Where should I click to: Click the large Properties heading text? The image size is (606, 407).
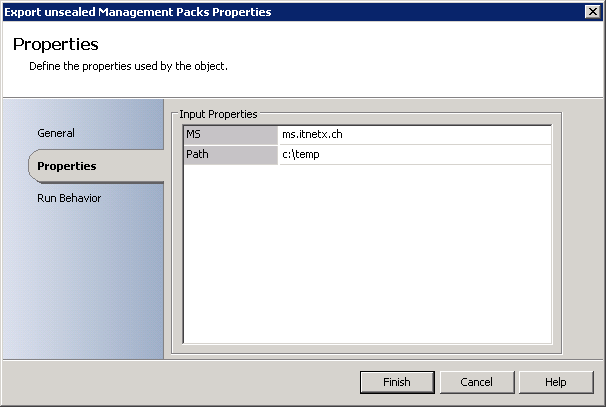(x=56, y=45)
